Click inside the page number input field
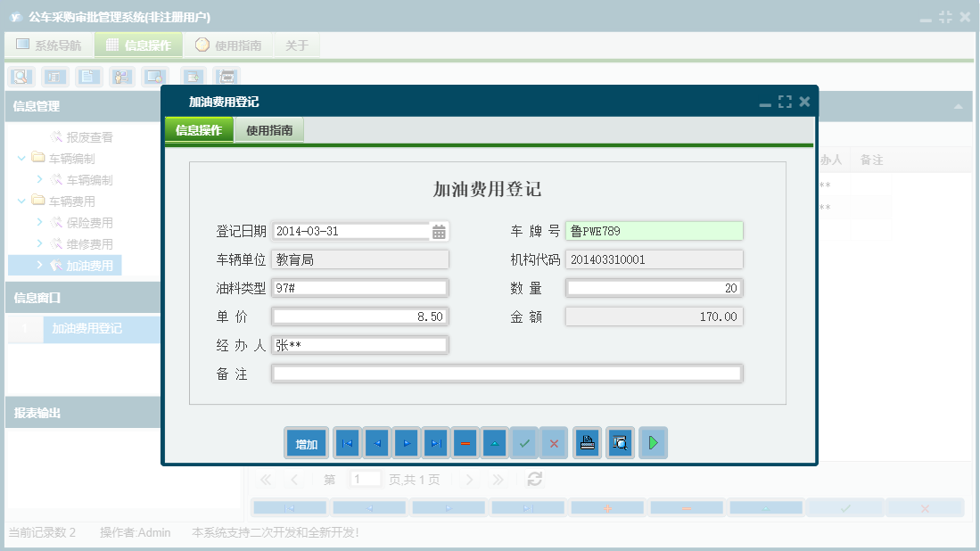The image size is (980, 551). click(x=365, y=479)
